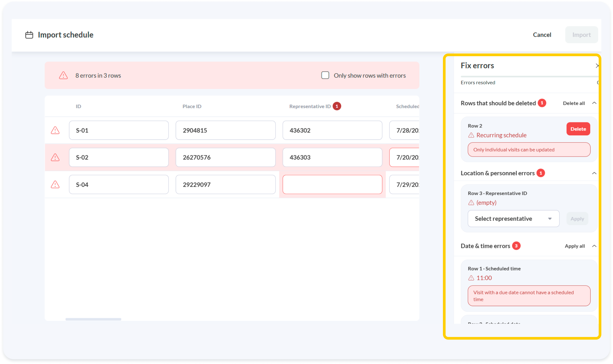
Task: Click the Representative ID column error badge
Action: [x=337, y=106]
